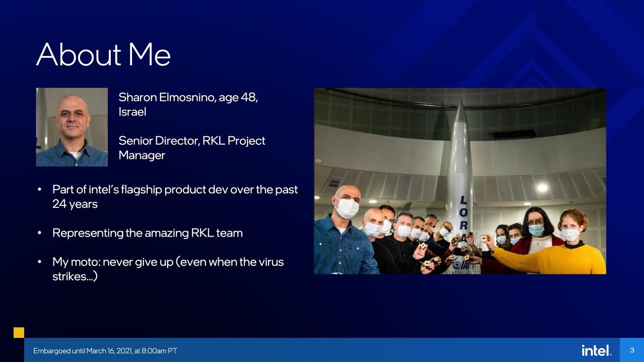Select "Senior Director, RKL Project Manager" text
This screenshot has width=644, height=362.
point(192,148)
